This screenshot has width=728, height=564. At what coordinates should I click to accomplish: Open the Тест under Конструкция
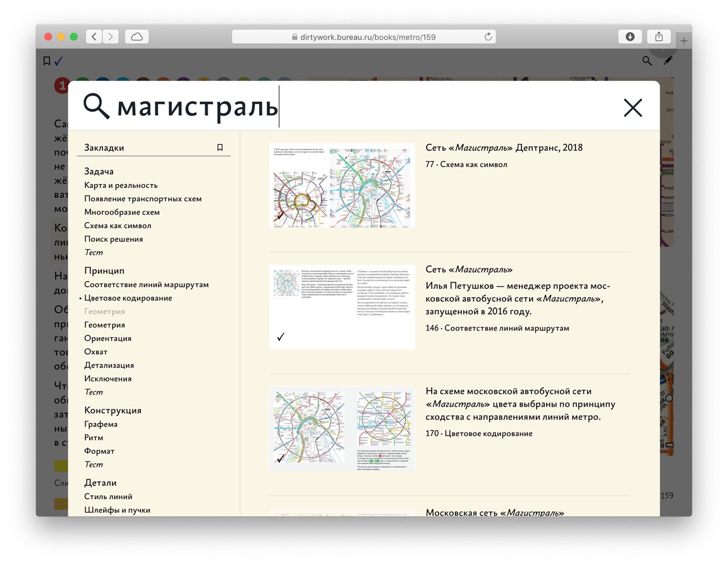93,464
